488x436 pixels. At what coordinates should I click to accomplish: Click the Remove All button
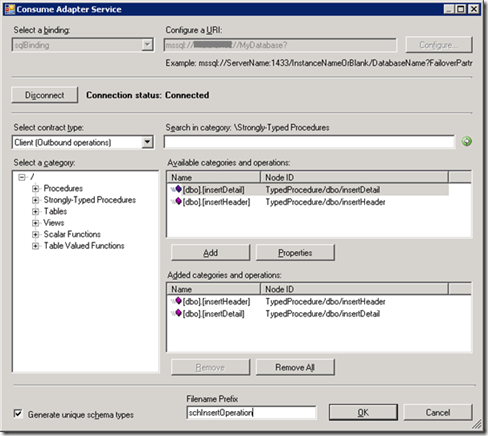[x=295, y=367]
